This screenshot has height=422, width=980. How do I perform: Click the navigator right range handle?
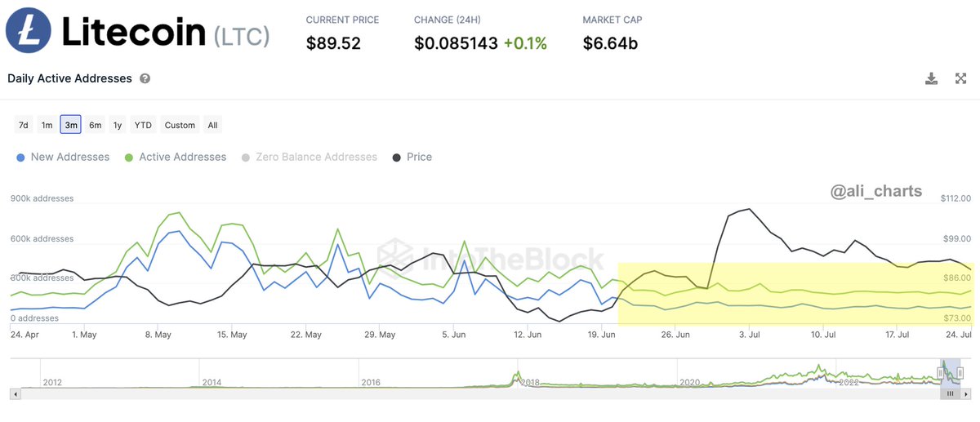click(x=960, y=373)
